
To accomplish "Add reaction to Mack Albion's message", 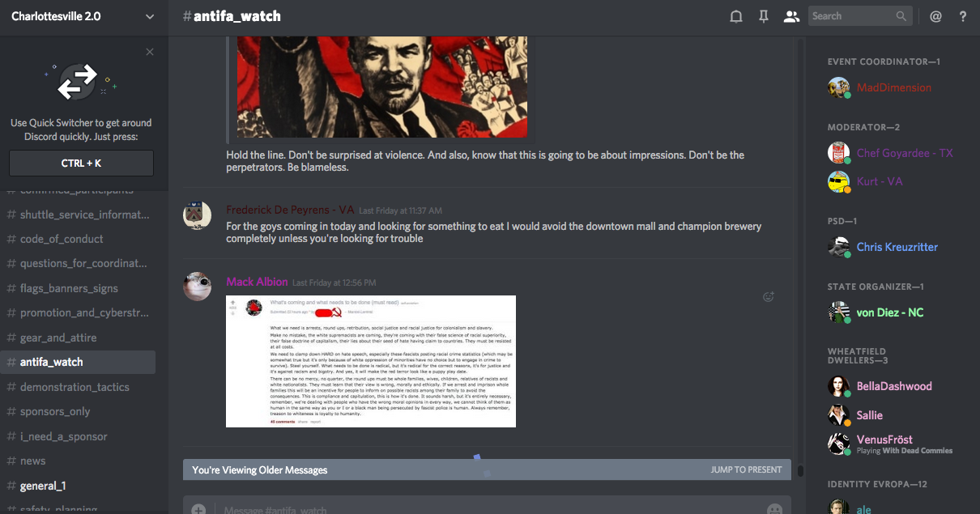I will (x=769, y=296).
